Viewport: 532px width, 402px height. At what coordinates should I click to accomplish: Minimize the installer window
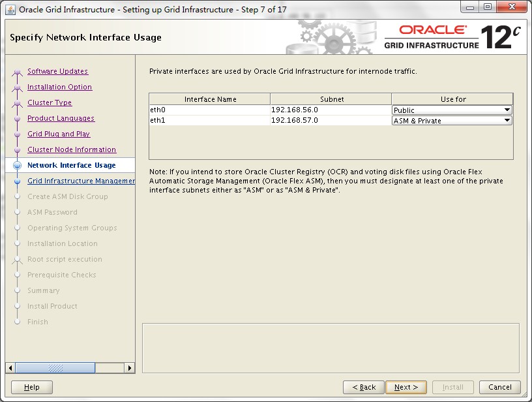click(470, 7)
